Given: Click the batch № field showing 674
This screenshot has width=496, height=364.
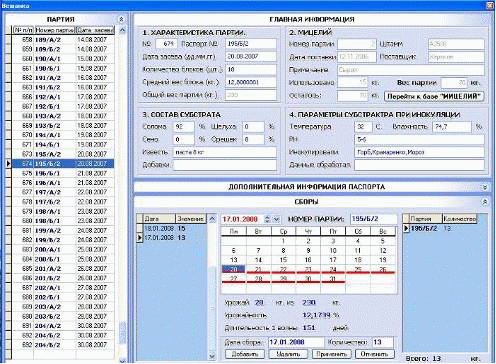Looking at the screenshot, I should pyautogui.click(x=166, y=44).
